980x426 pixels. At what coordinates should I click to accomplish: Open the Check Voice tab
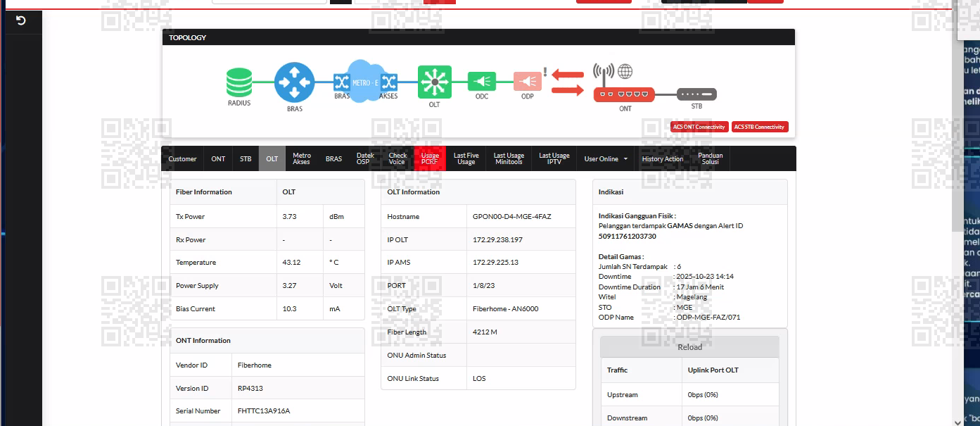coord(397,158)
